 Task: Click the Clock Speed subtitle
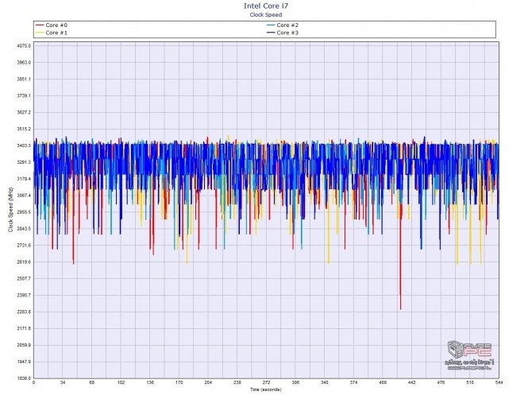(x=266, y=14)
